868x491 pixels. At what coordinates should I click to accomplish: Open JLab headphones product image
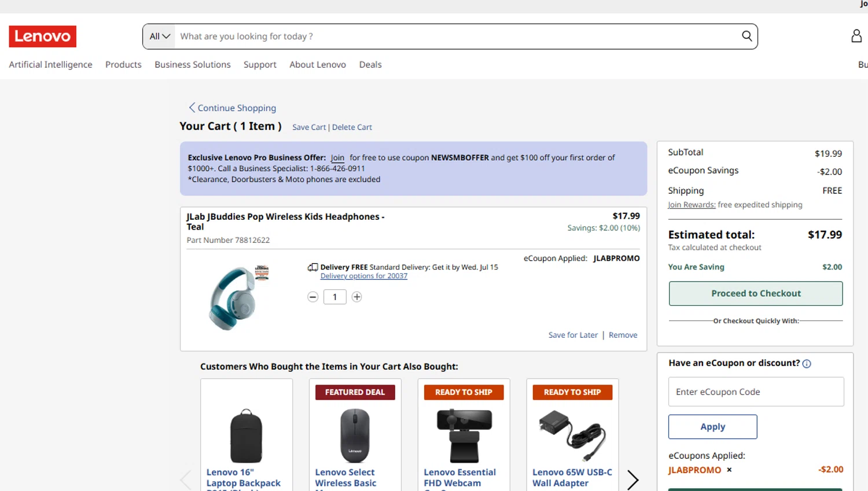click(237, 297)
